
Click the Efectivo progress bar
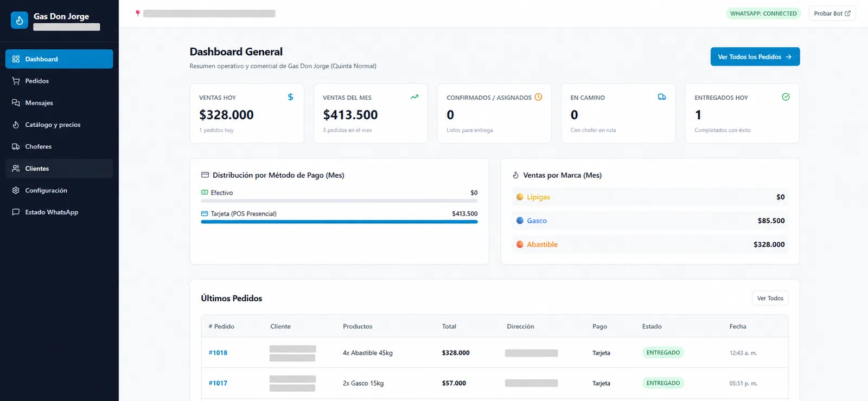click(x=339, y=200)
